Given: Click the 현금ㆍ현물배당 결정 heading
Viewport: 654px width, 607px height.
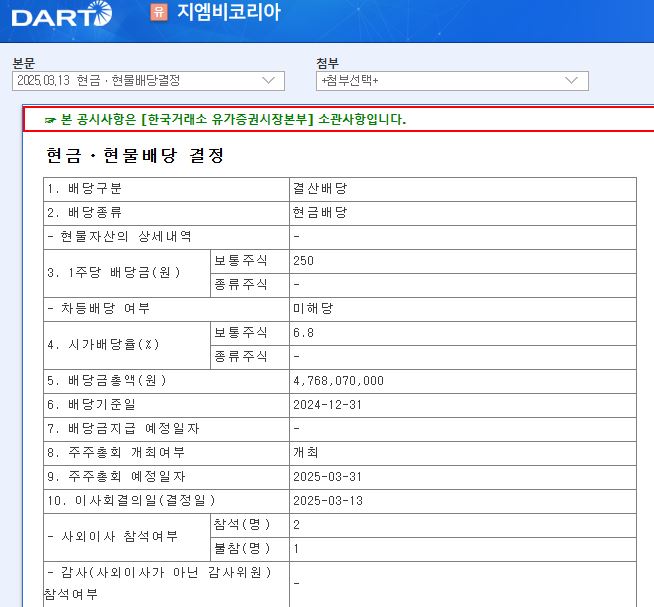Looking at the screenshot, I should click(x=135, y=156).
